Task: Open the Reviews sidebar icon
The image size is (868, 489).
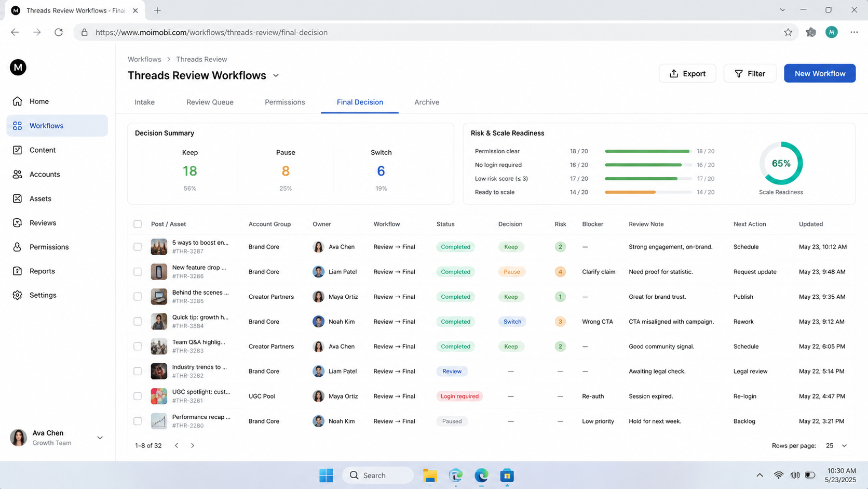Action: (x=18, y=222)
